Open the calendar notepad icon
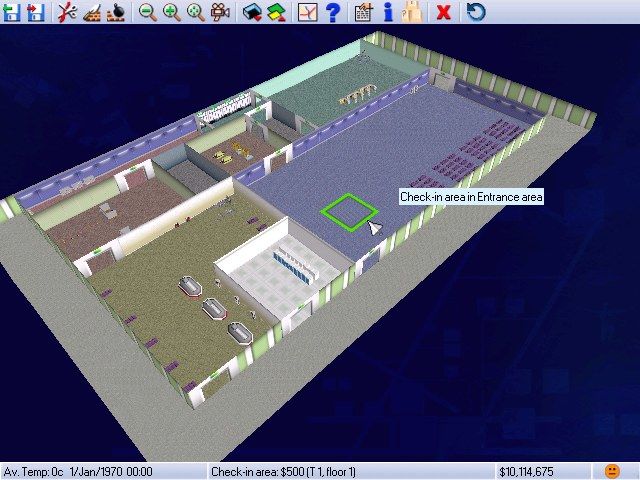Image resolution: width=640 pixels, height=480 pixels. 364,12
